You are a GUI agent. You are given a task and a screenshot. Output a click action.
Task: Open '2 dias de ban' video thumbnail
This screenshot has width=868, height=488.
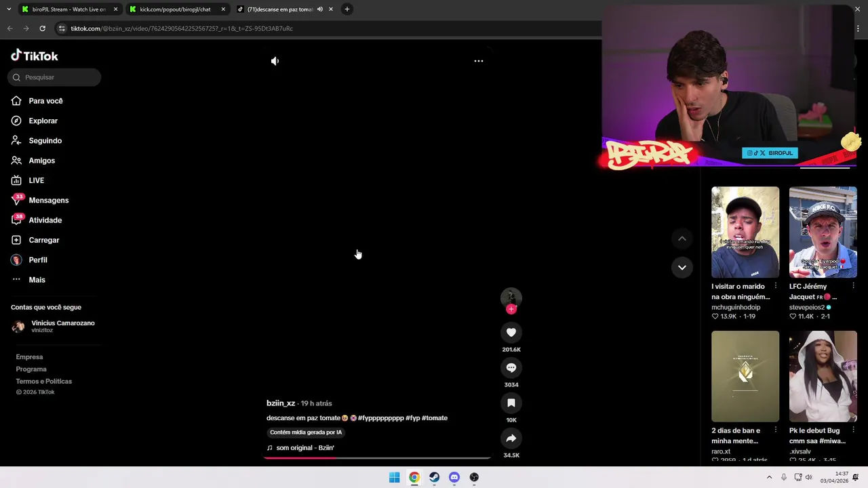[x=745, y=376]
